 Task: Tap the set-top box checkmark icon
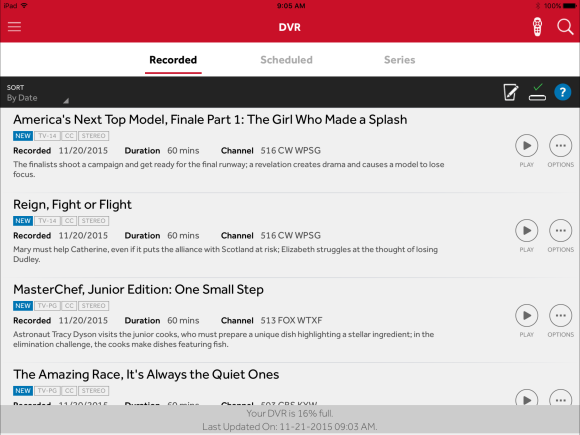point(537,92)
